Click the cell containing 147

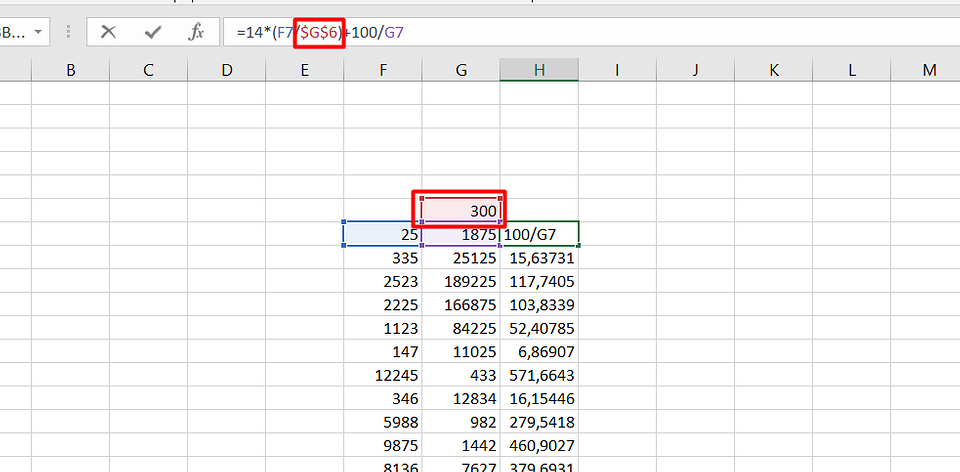tap(383, 352)
